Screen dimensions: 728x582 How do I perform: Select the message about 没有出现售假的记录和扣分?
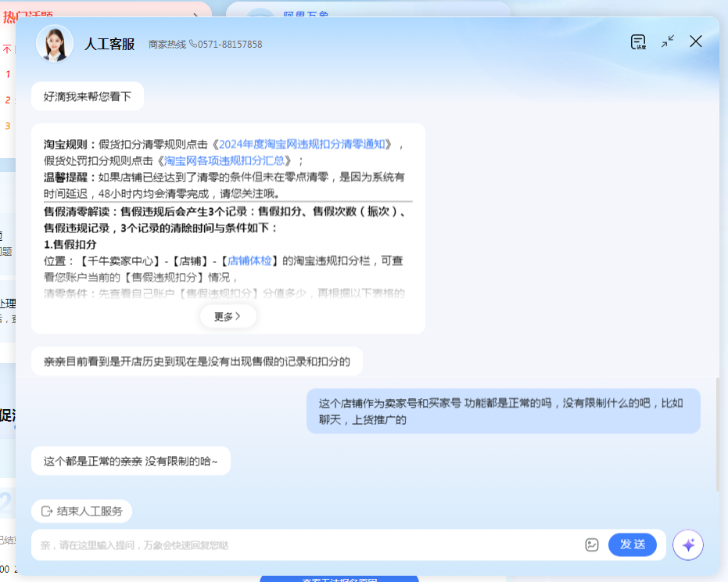[x=197, y=361]
